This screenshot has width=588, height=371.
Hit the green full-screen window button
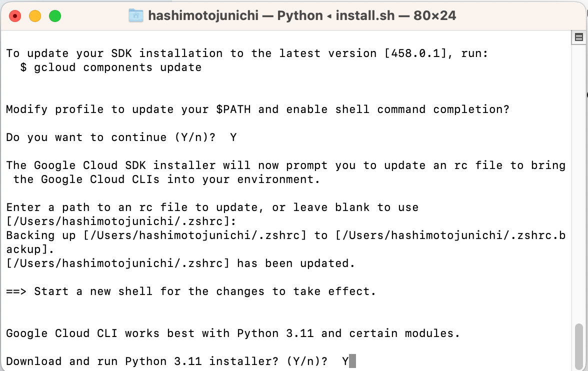[x=54, y=16]
